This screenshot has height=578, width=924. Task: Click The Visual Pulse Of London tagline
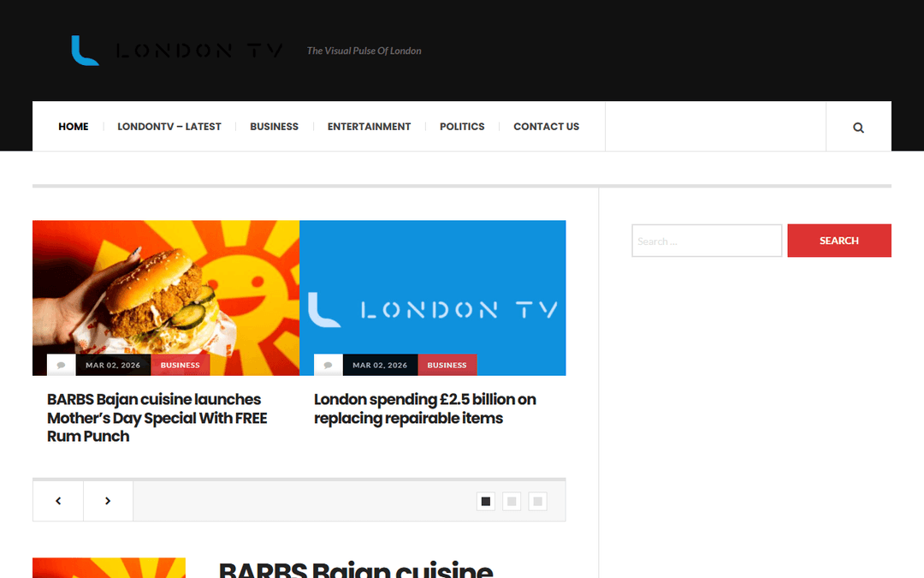click(364, 51)
